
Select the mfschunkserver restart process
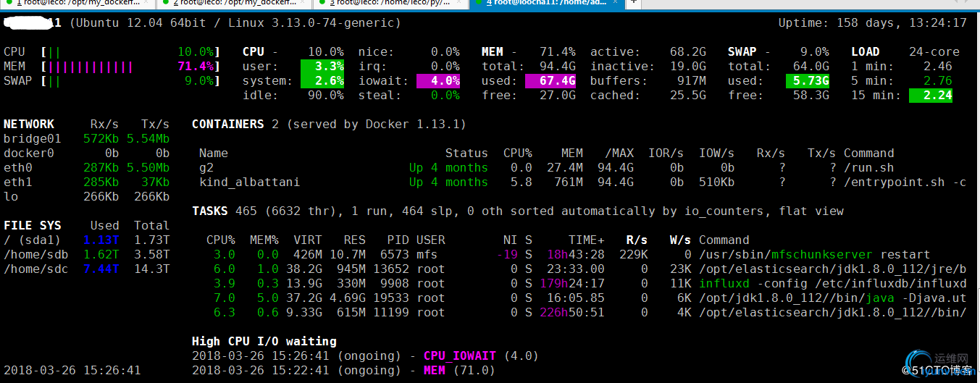pyautogui.click(x=587, y=255)
